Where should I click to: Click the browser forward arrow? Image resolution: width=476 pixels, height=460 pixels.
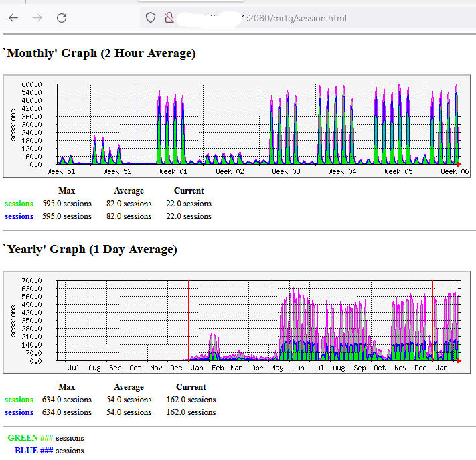click(37, 18)
